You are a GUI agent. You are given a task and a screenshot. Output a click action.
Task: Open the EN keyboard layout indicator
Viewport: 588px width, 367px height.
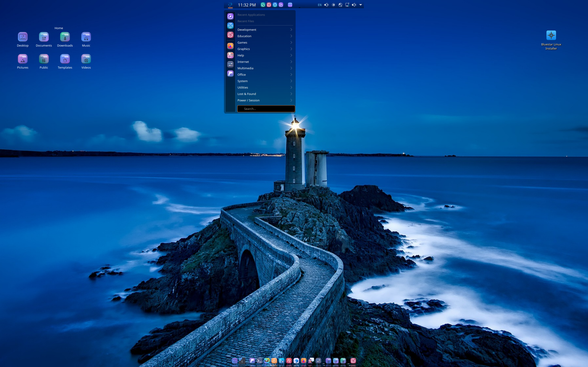click(x=319, y=5)
